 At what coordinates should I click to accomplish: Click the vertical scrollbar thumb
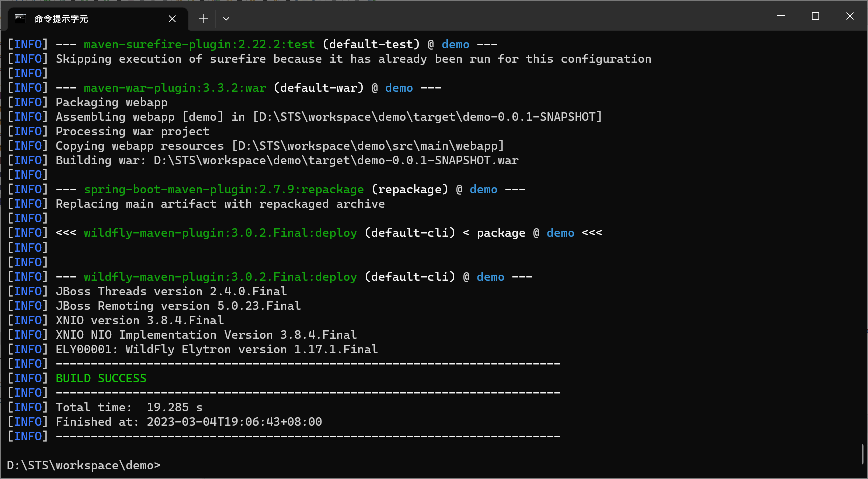click(863, 454)
